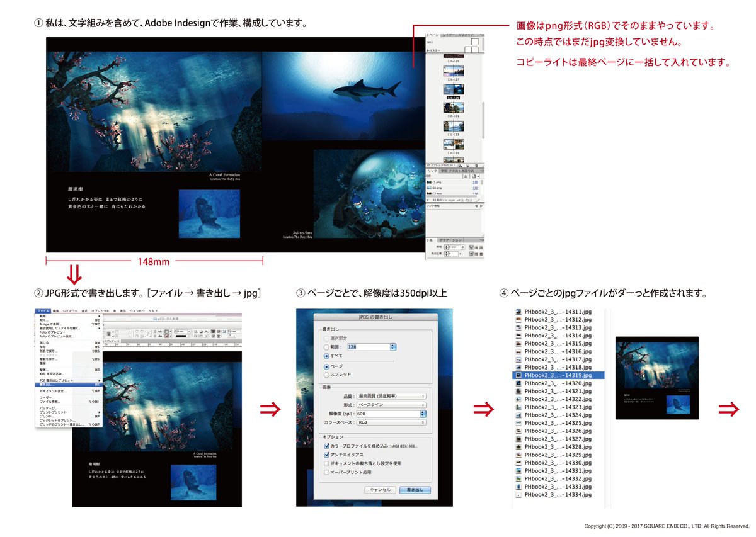
Task: Click the fill color swatch in control bar
Action: pos(167,332)
